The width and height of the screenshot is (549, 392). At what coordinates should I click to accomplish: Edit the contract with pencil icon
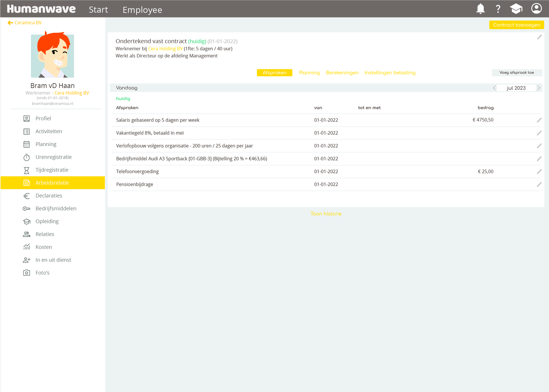(x=539, y=37)
